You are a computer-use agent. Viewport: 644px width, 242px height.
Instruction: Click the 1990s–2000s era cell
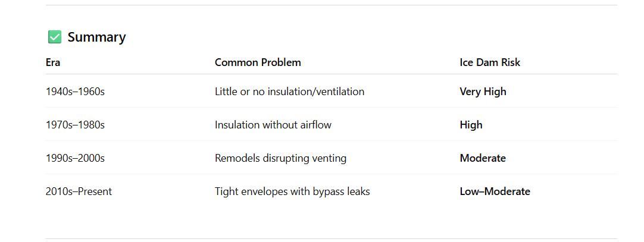pyautogui.click(x=75, y=158)
